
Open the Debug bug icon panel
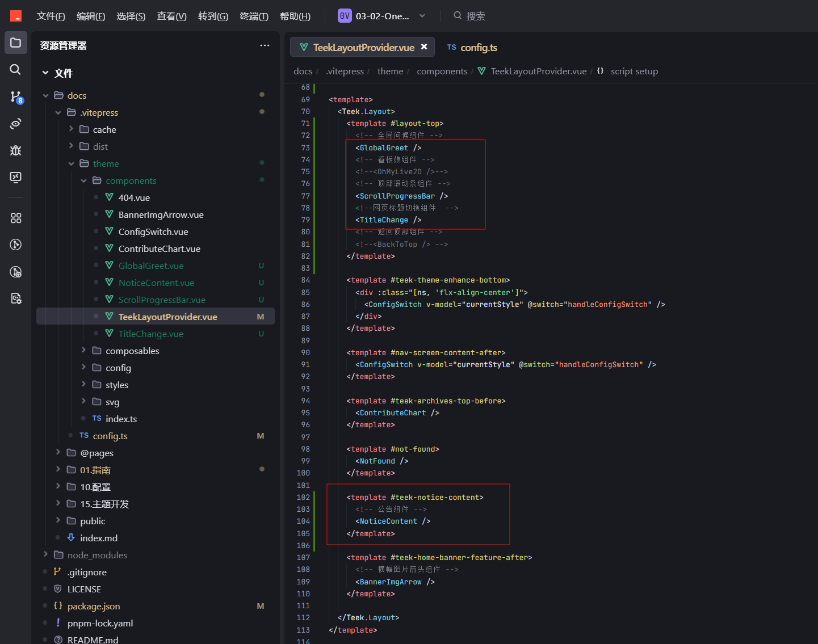point(16,150)
